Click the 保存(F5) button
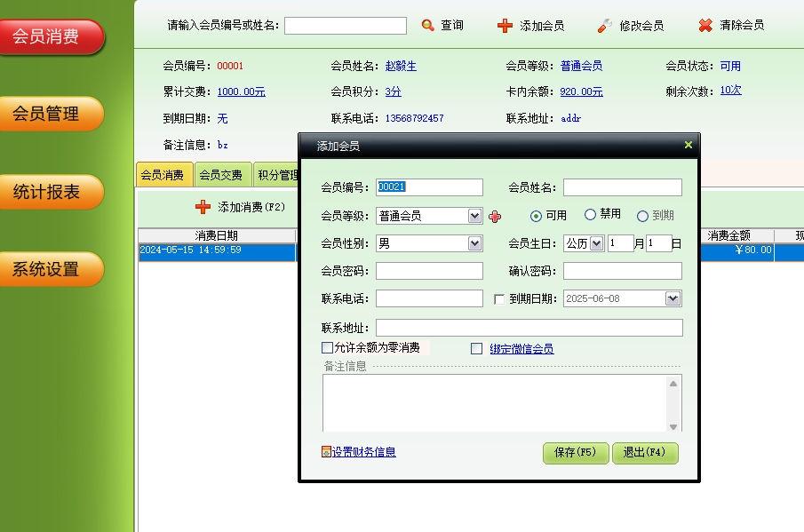 coord(575,453)
